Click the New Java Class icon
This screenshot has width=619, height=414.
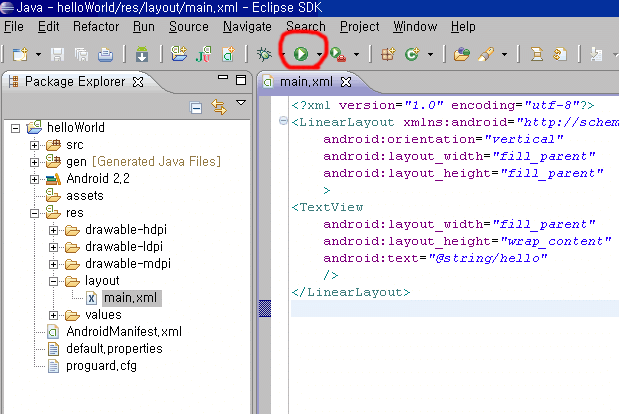point(412,54)
